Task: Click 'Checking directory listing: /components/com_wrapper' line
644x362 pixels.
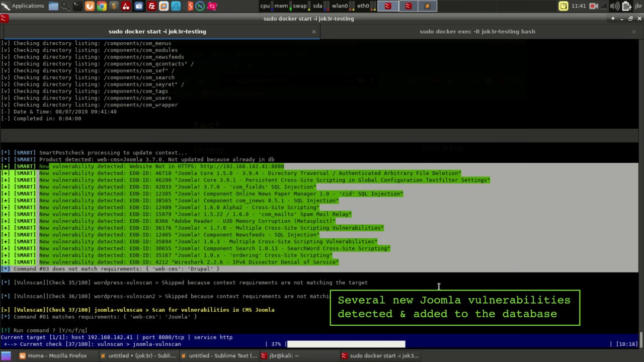Action: [x=90, y=105]
